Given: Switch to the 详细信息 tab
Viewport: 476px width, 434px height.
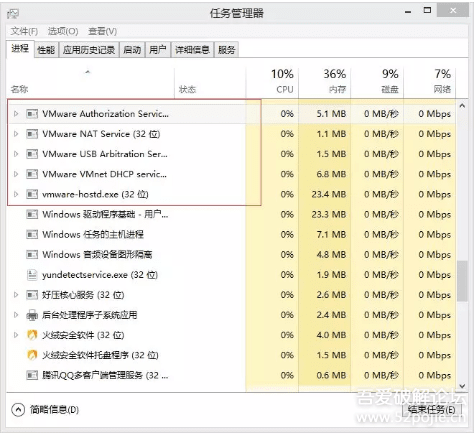Looking at the screenshot, I should (192, 50).
